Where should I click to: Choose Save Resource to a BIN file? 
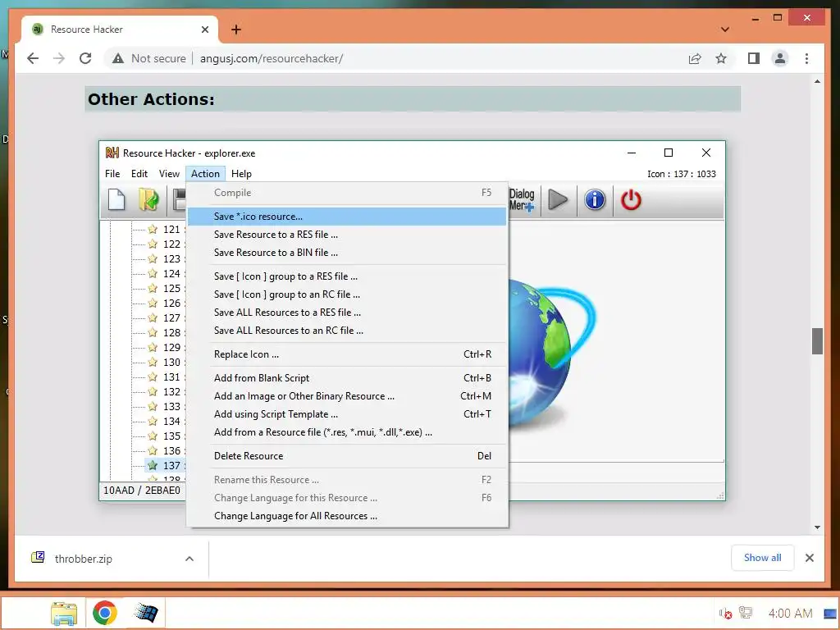347,253
